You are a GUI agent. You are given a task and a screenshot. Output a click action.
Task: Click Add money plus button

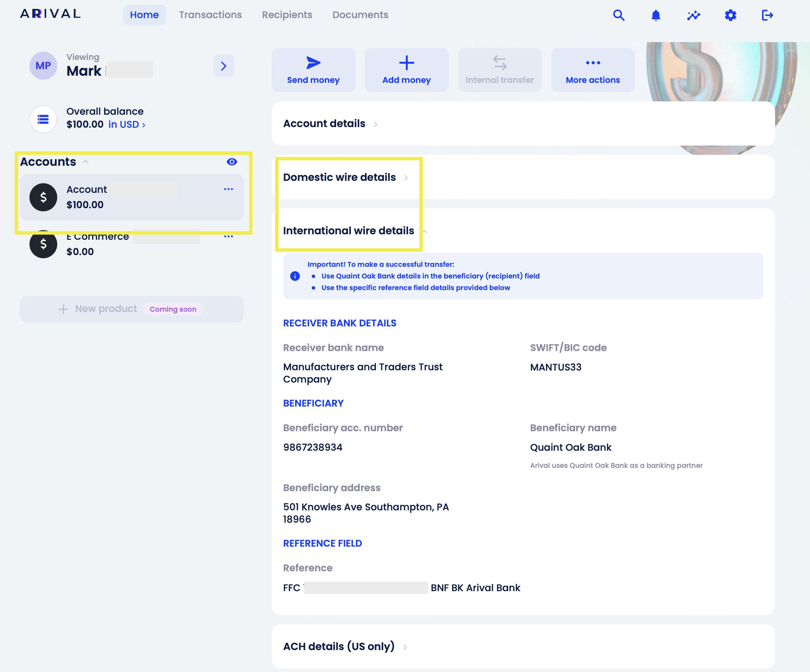[x=407, y=70]
